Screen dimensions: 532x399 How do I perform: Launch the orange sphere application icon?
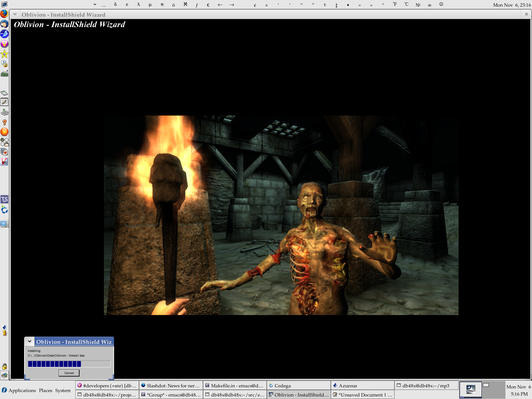click(x=4, y=132)
